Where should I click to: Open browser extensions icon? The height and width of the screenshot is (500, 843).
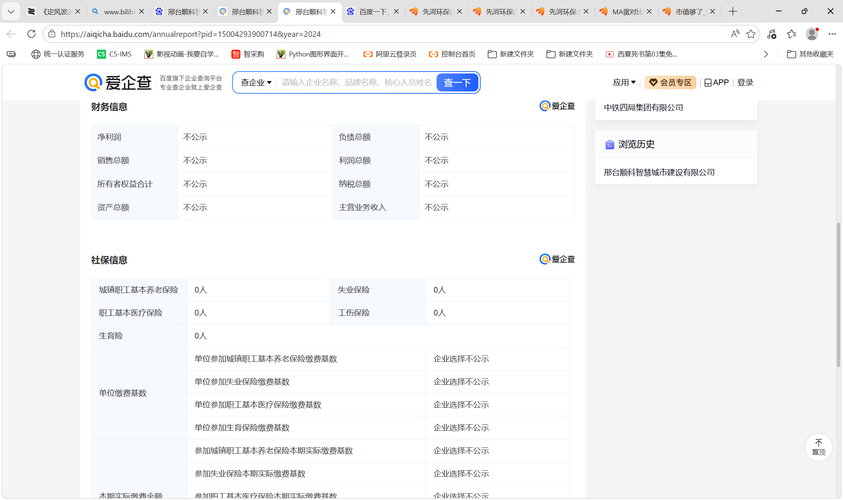pos(771,34)
